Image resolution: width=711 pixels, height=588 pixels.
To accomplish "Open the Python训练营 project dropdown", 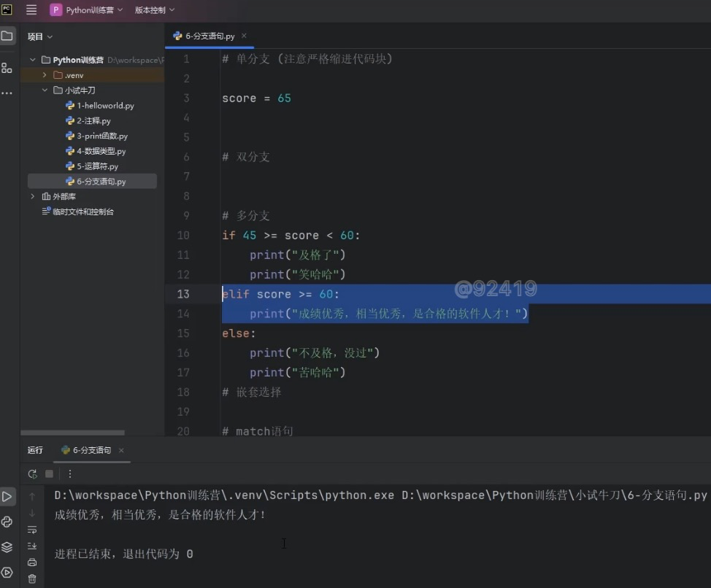I will tap(87, 10).
